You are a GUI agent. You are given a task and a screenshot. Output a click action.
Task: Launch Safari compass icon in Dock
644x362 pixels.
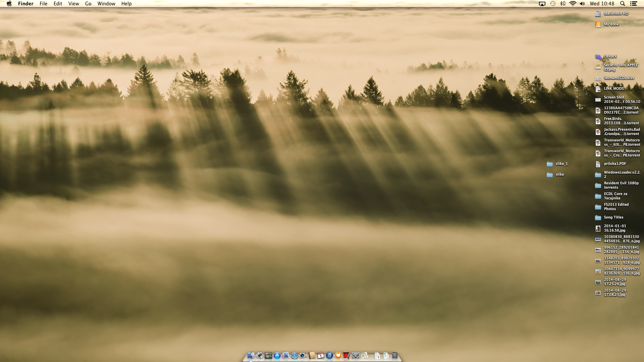point(294,356)
